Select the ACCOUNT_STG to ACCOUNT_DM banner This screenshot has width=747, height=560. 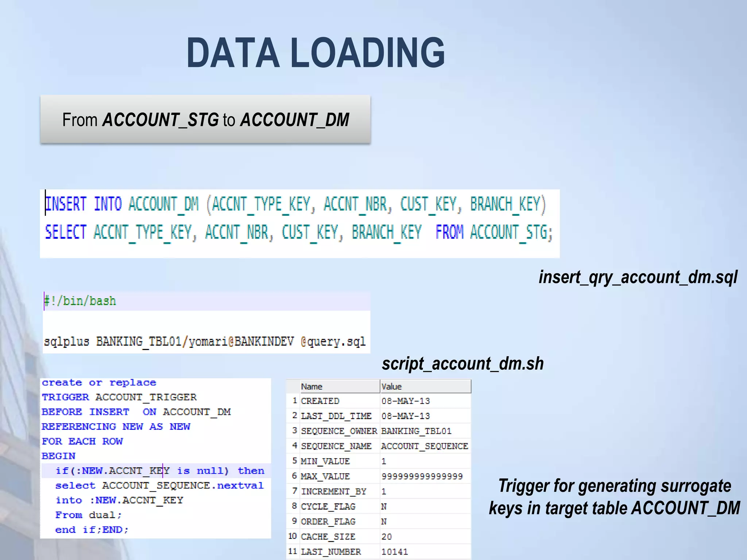point(205,120)
